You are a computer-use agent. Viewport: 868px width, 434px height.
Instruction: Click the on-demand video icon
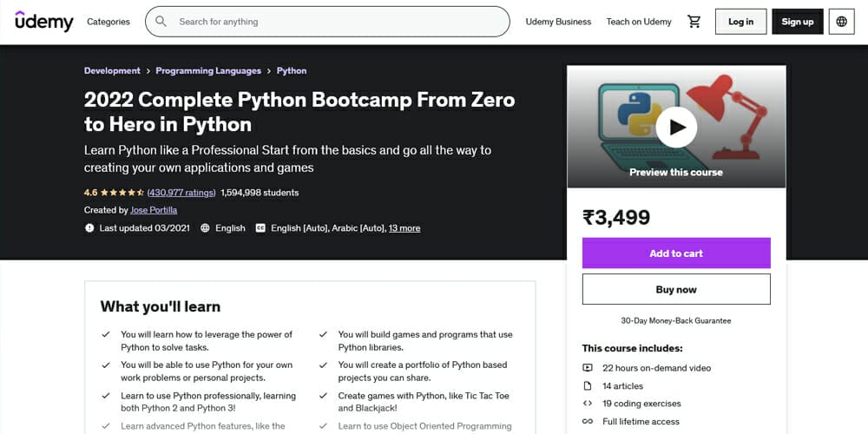tap(588, 368)
